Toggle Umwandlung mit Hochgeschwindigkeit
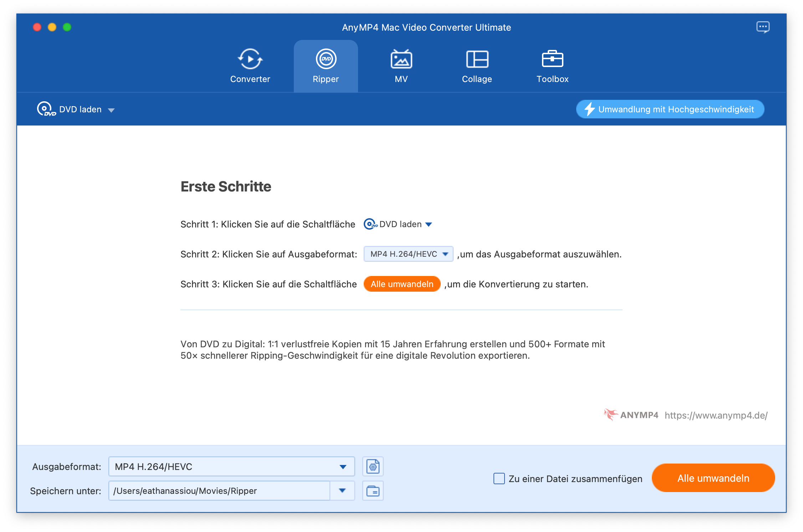Image resolution: width=803 pixels, height=532 pixels. (670, 109)
